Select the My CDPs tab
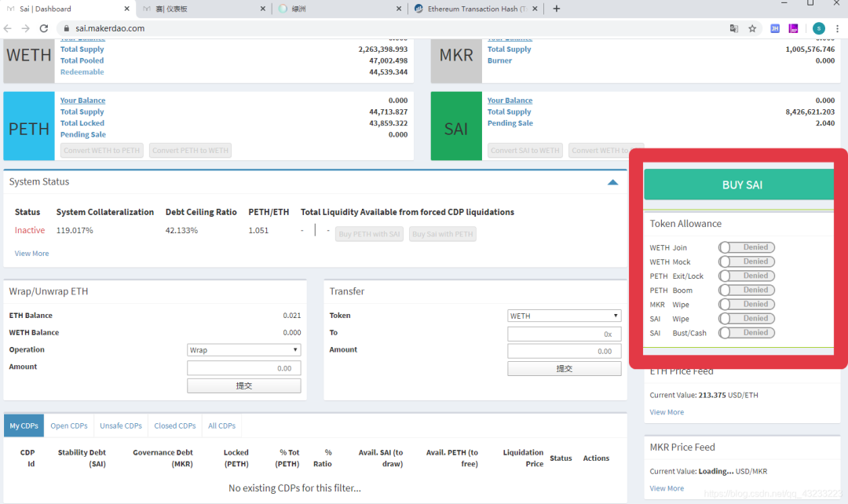 24,425
